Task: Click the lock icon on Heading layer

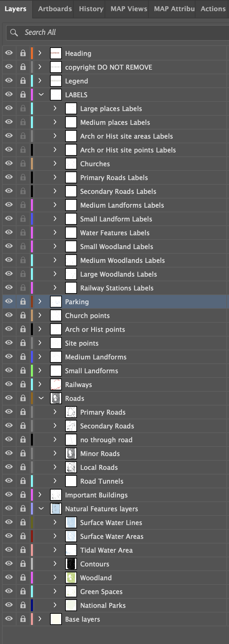Action: 23,53
